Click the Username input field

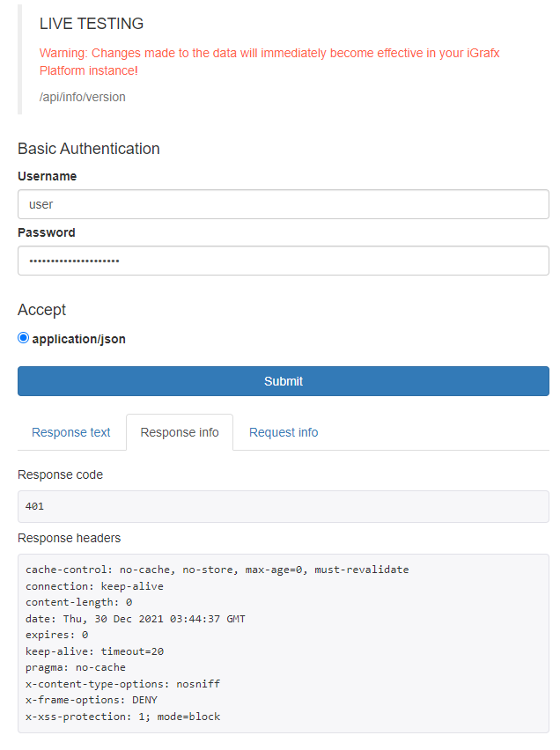click(283, 204)
